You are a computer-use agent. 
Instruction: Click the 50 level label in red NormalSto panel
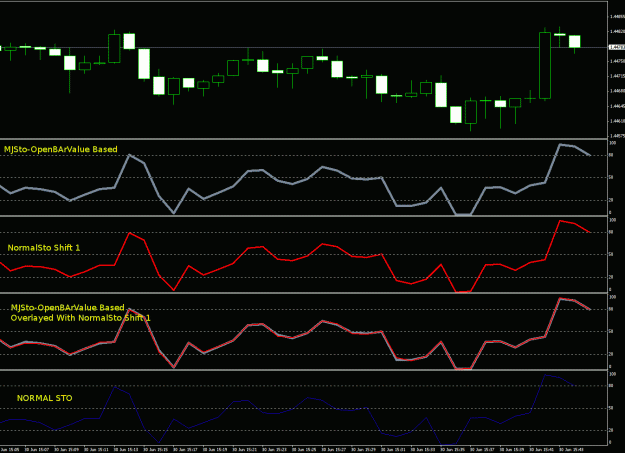click(x=612, y=254)
